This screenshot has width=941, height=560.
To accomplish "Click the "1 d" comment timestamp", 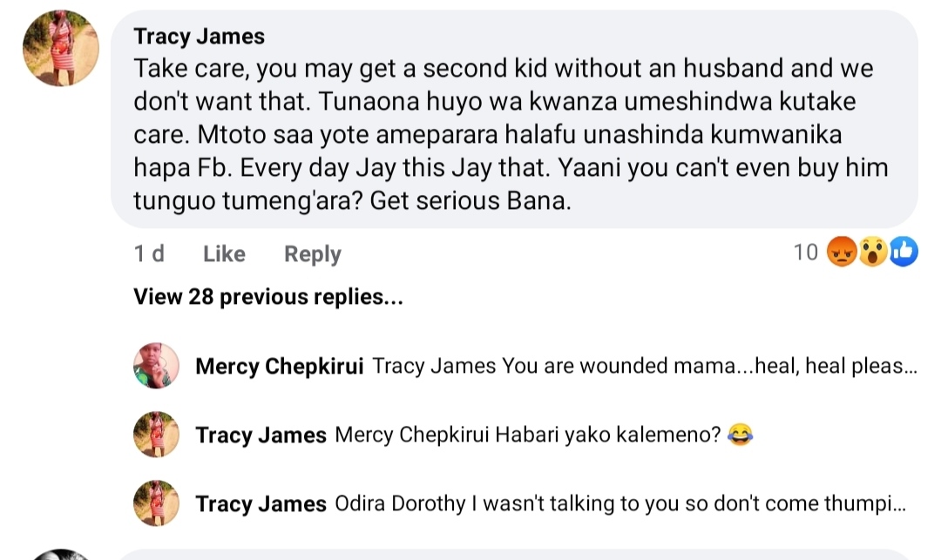I will click(x=149, y=253).
